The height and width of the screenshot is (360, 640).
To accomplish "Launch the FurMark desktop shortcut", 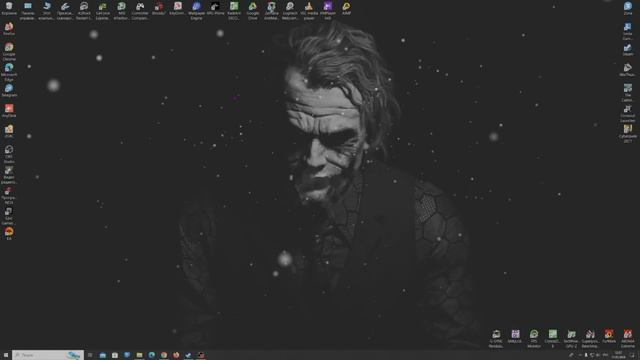I will 609,337.
